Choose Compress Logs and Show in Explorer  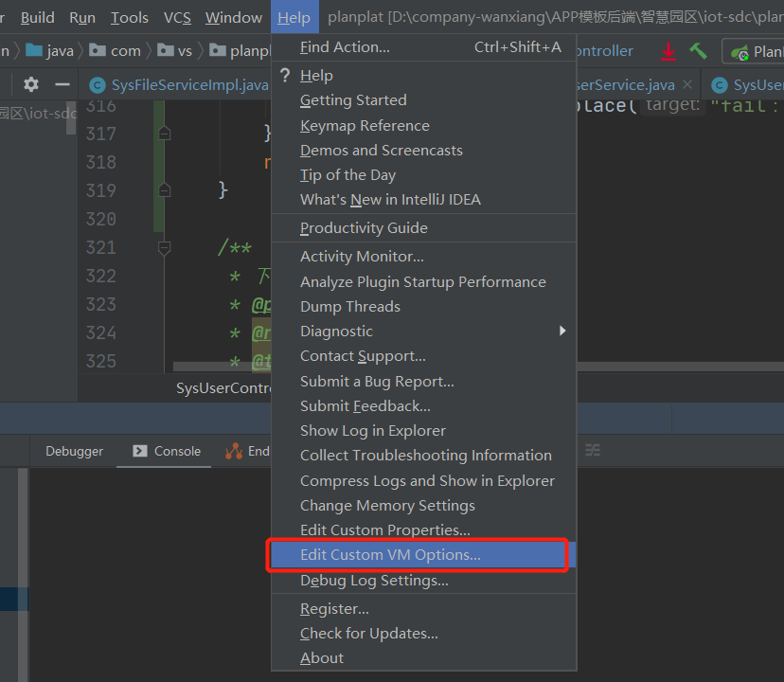point(423,481)
